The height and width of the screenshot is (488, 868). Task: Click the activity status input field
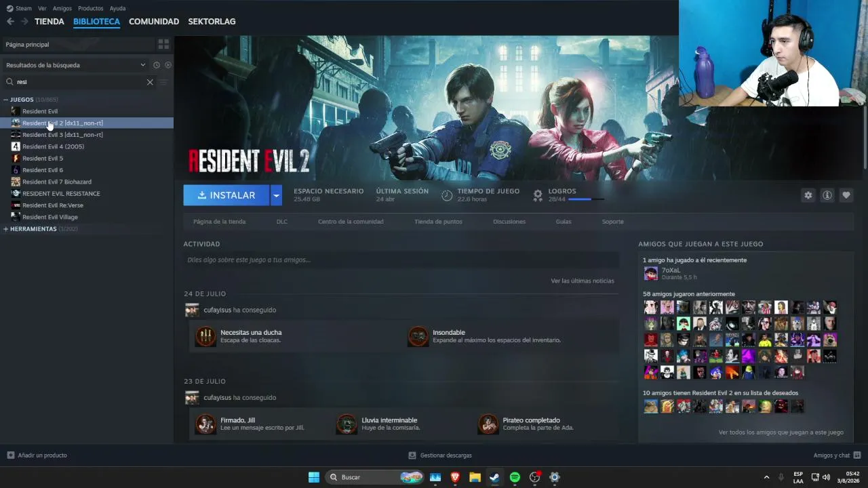pos(401,260)
